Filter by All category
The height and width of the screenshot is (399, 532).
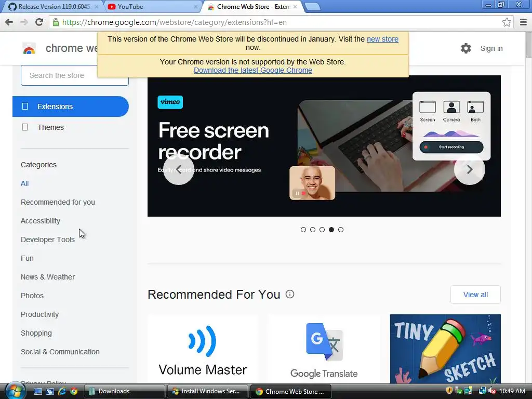coord(25,183)
